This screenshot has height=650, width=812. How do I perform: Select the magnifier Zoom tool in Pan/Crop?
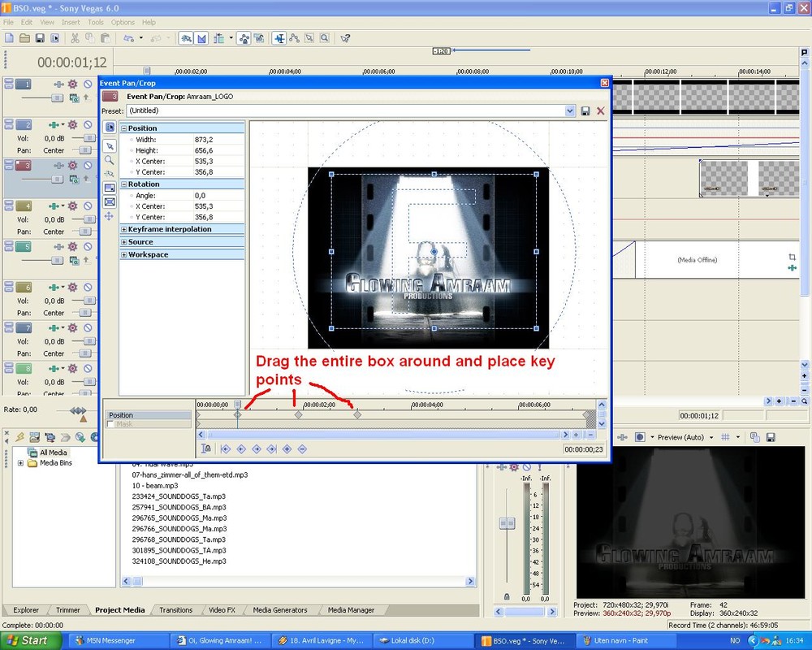point(110,159)
